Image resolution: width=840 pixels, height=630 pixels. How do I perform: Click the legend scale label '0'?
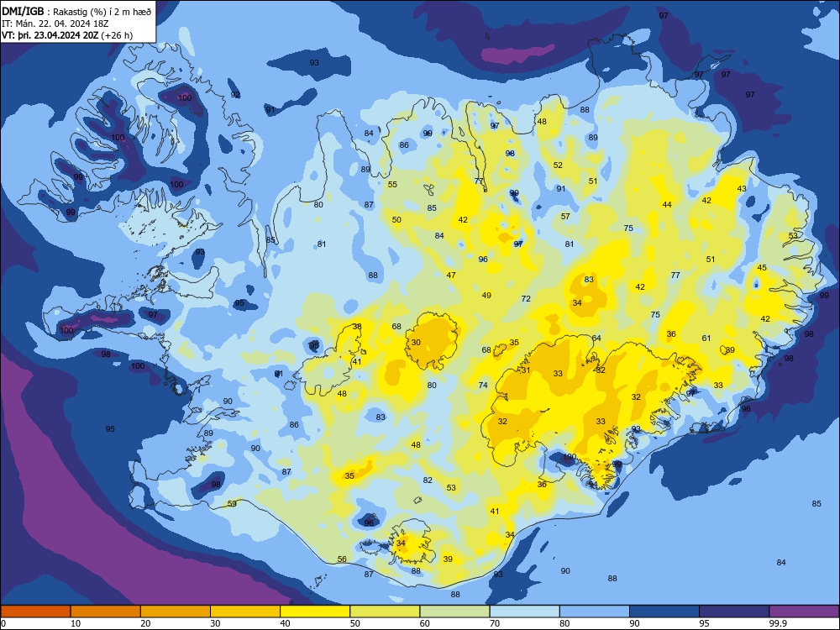tap(3, 623)
